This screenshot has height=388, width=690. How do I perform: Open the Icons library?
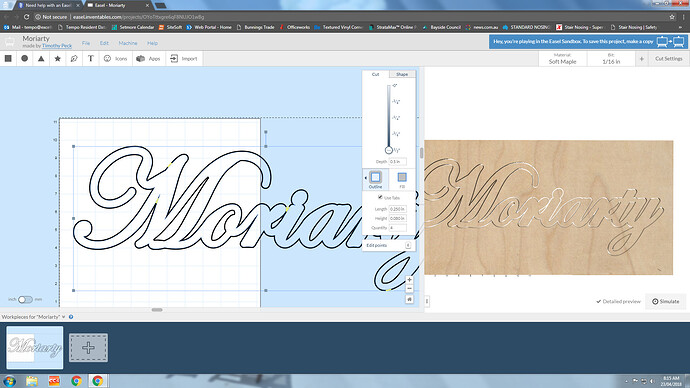(x=115, y=59)
